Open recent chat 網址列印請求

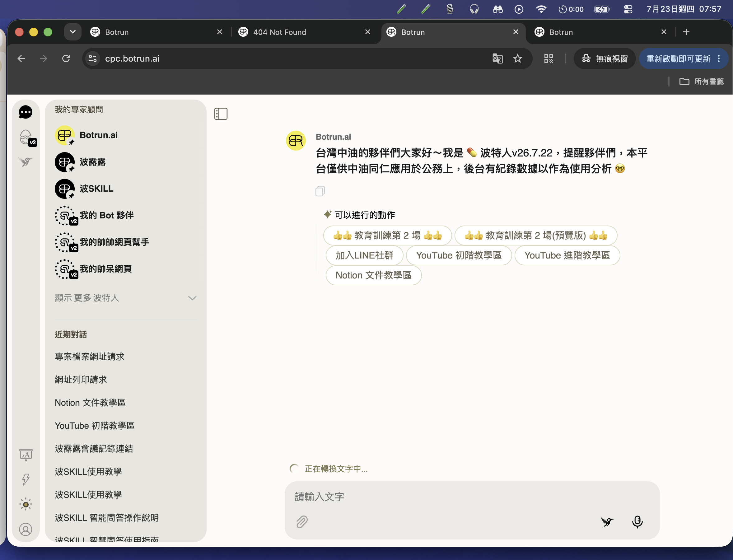tap(81, 380)
